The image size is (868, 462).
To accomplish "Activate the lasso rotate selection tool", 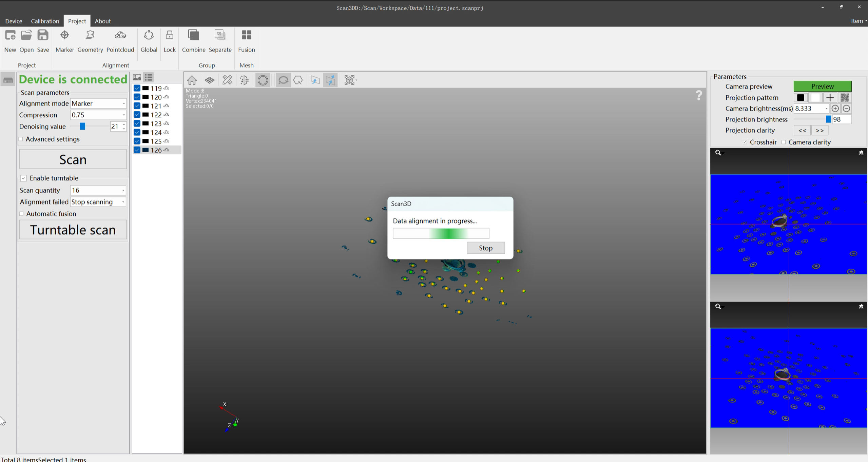I will coord(283,80).
